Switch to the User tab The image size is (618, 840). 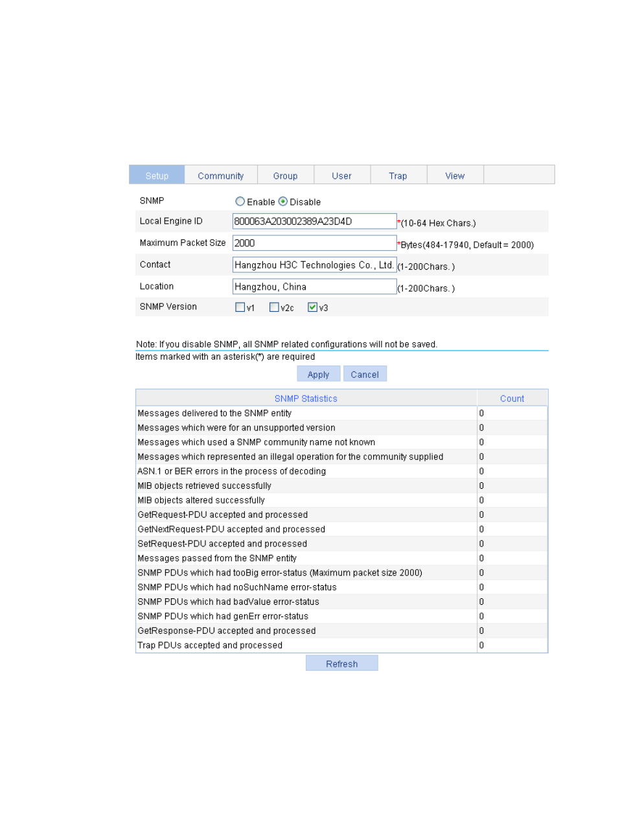point(341,176)
